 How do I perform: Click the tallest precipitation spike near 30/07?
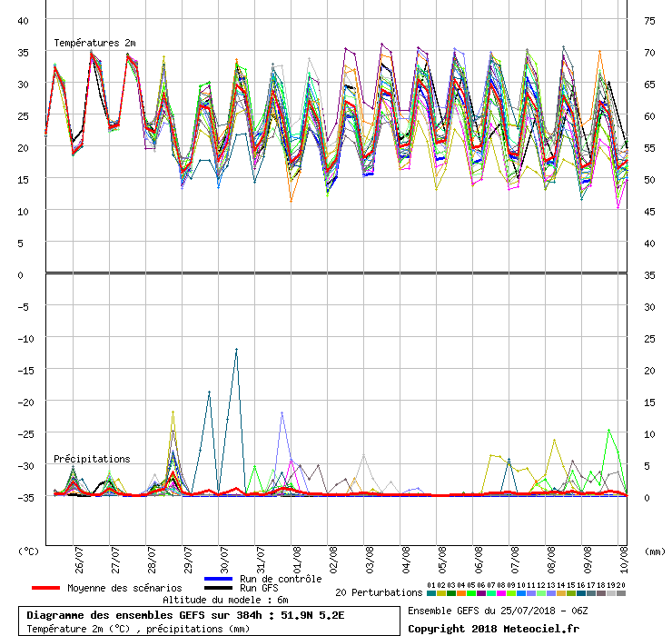pos(236,350)
